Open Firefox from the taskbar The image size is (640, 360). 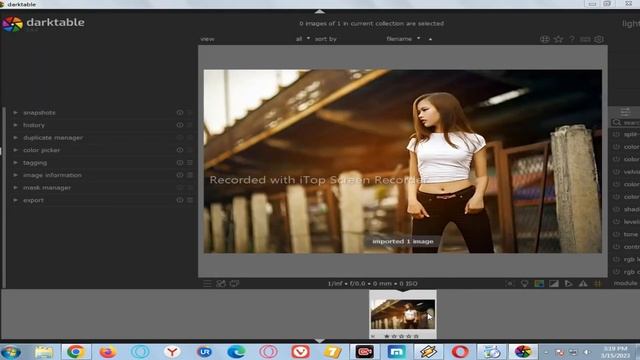108,352
